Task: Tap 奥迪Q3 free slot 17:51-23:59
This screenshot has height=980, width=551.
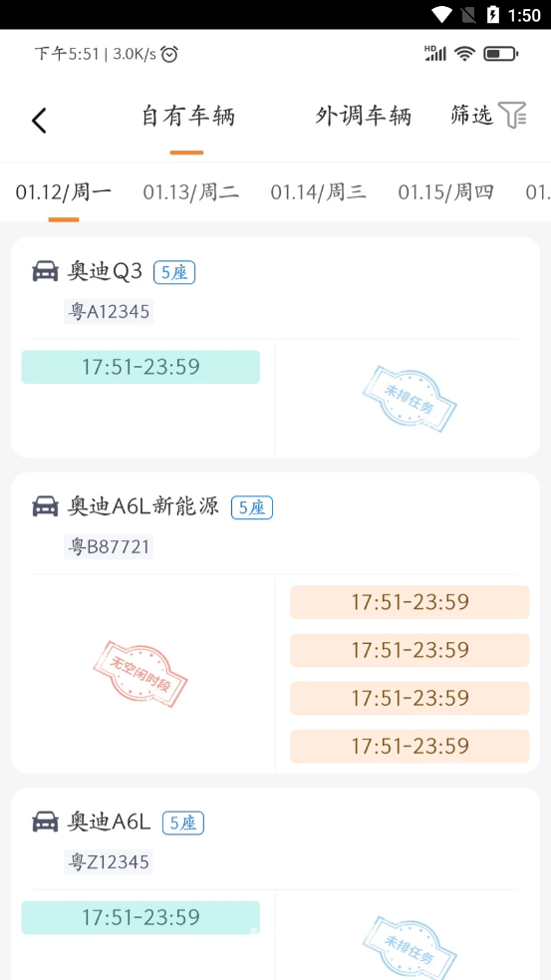Action: click(140, 367)
